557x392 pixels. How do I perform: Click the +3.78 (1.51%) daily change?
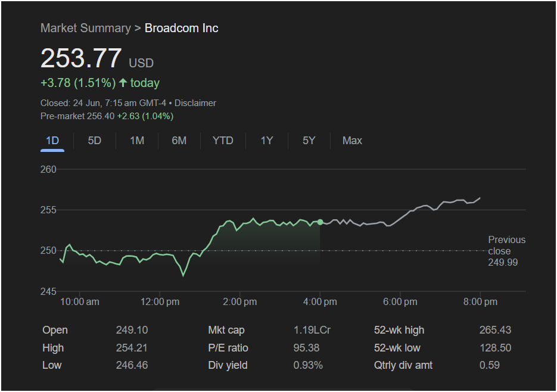78,83
